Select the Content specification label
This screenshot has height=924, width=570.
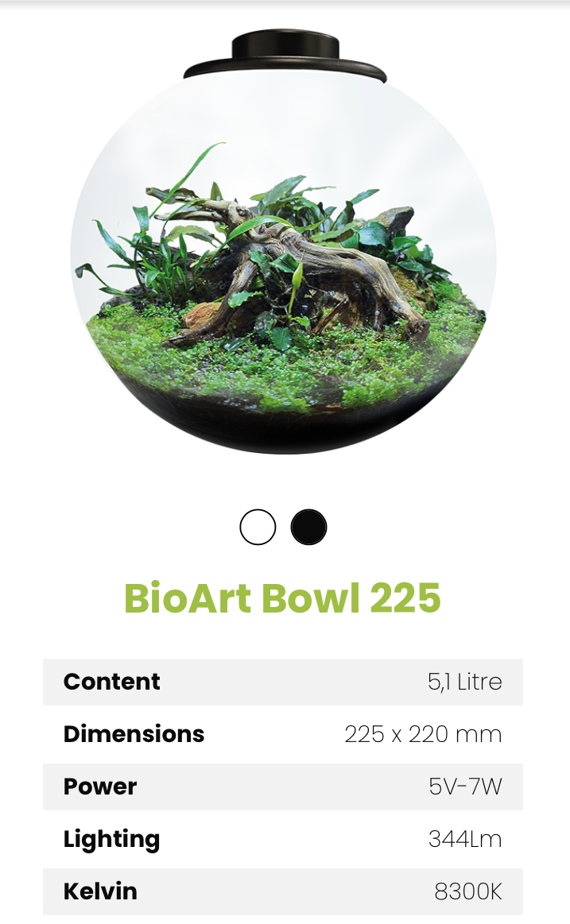tap(111, 682)
